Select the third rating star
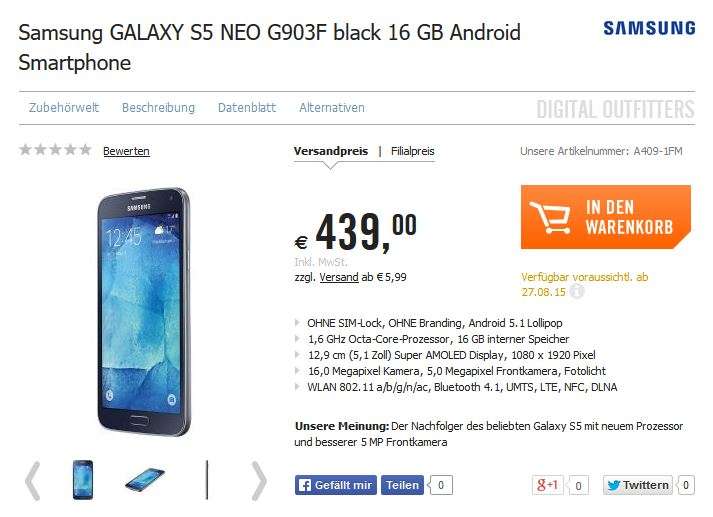This screenshot has width=713, height=517. 55,150
